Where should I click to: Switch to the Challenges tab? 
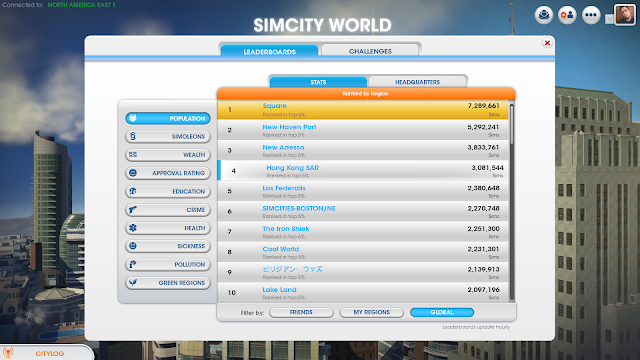point(370,51)
